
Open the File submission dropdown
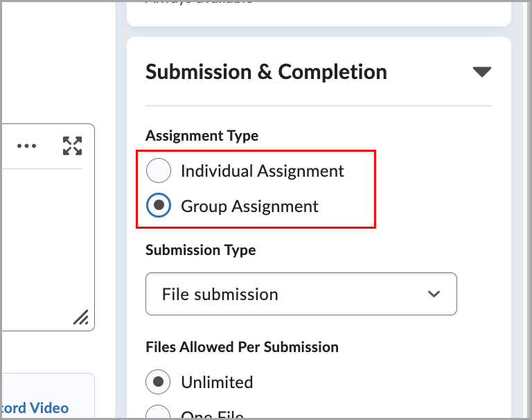tap(301, 294)
